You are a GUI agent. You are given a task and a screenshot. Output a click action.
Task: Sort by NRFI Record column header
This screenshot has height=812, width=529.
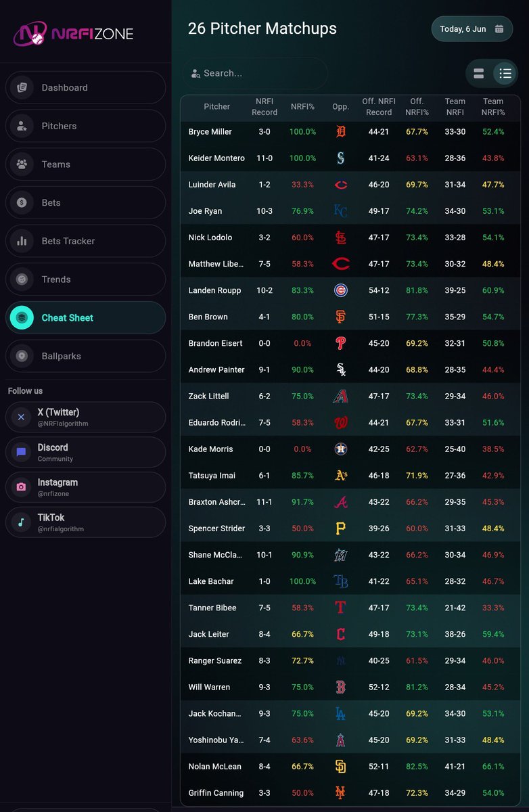point(264,107)
